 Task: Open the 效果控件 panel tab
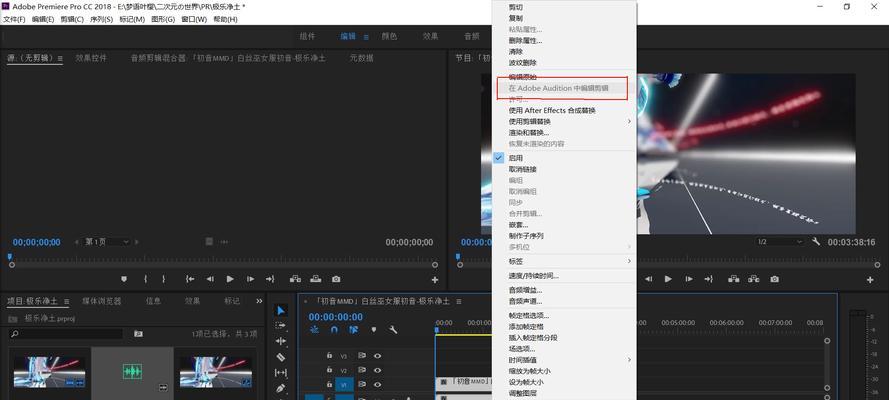click(91, 58)
